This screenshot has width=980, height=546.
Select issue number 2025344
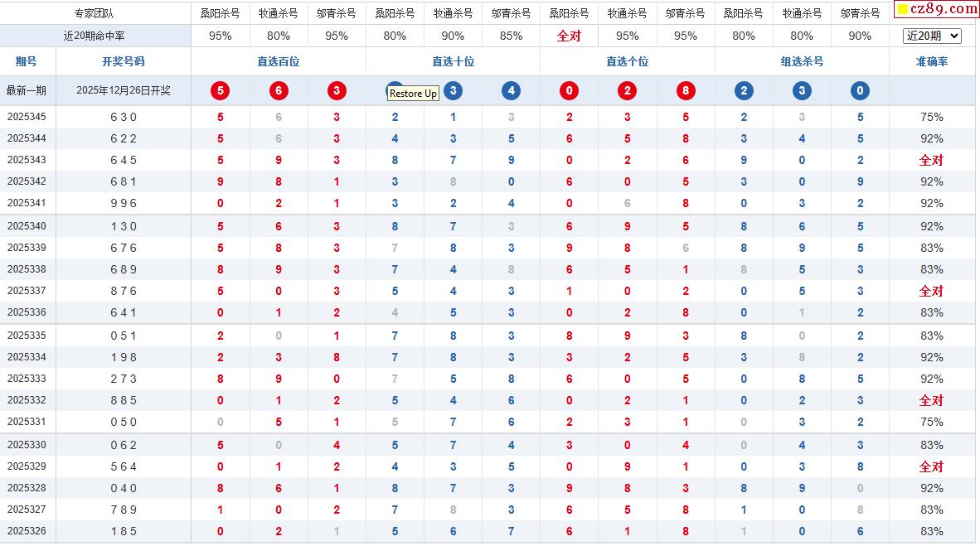click(x=27, y=138)
